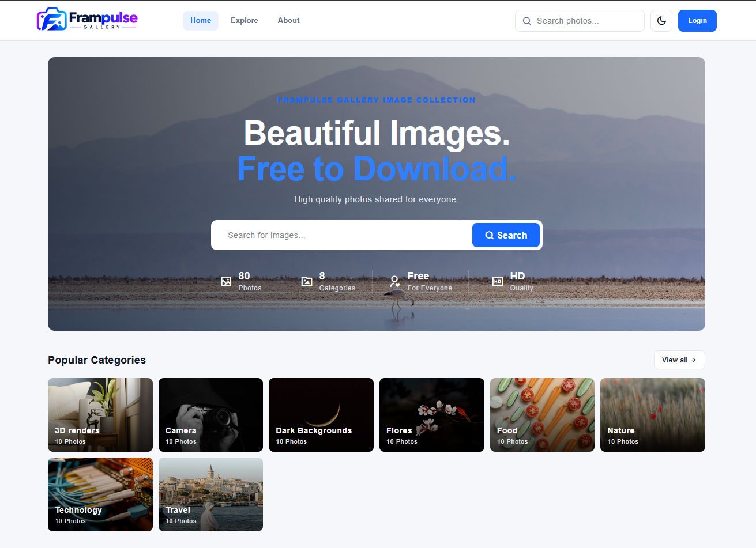
Task: Click the folder icon beside the 8 Categories stat
Action: click(307, 281)
